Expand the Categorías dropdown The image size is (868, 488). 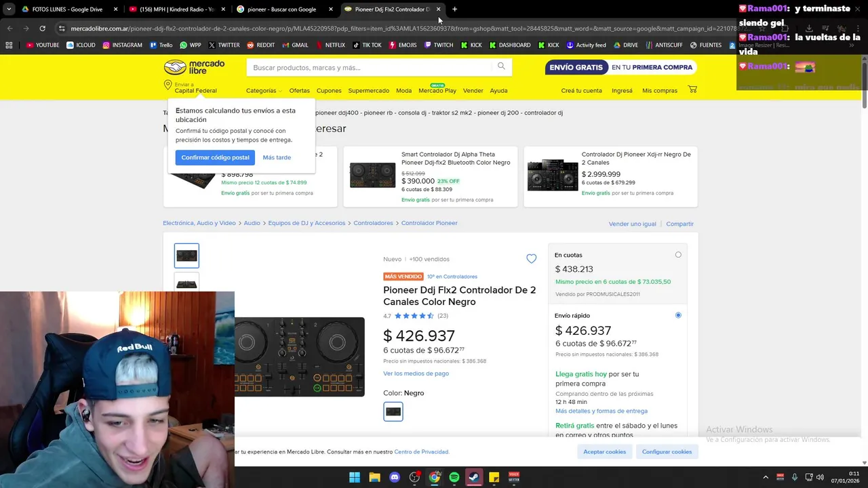click(264, 91)
